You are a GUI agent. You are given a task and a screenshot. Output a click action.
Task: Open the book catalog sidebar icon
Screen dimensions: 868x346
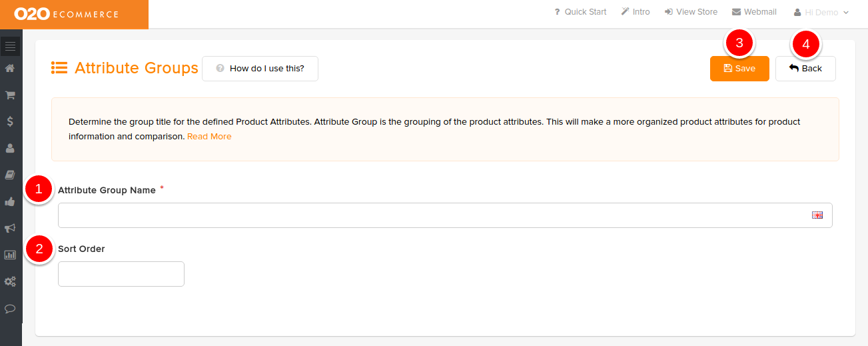(x=10, y=175)
